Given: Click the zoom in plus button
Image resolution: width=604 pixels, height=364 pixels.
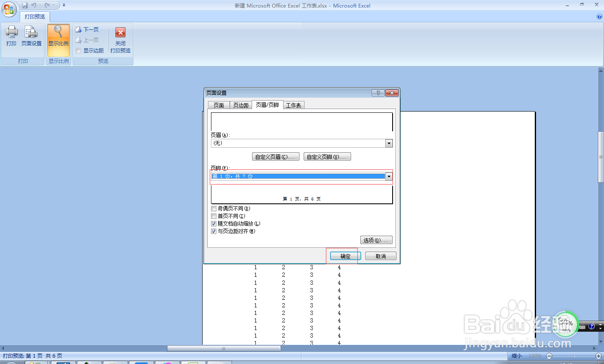Looking at the screenshot, I should pos(599,356).
